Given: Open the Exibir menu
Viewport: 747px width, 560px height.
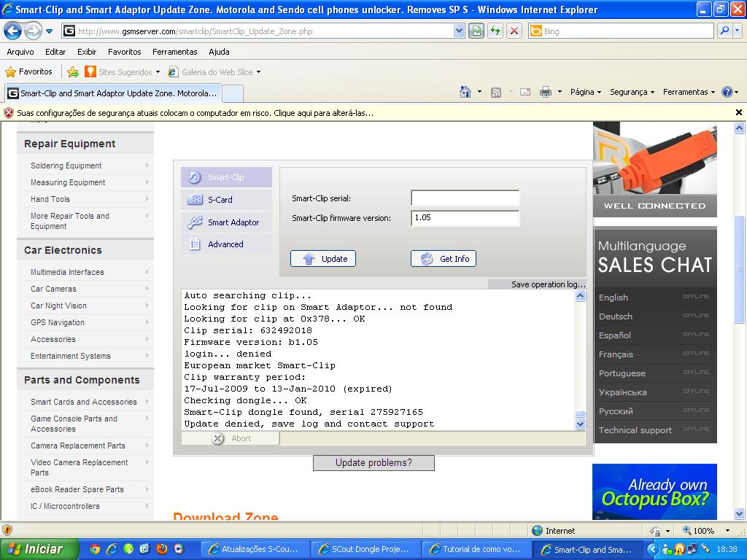Looking at the screenshot, I should (87, 52).
